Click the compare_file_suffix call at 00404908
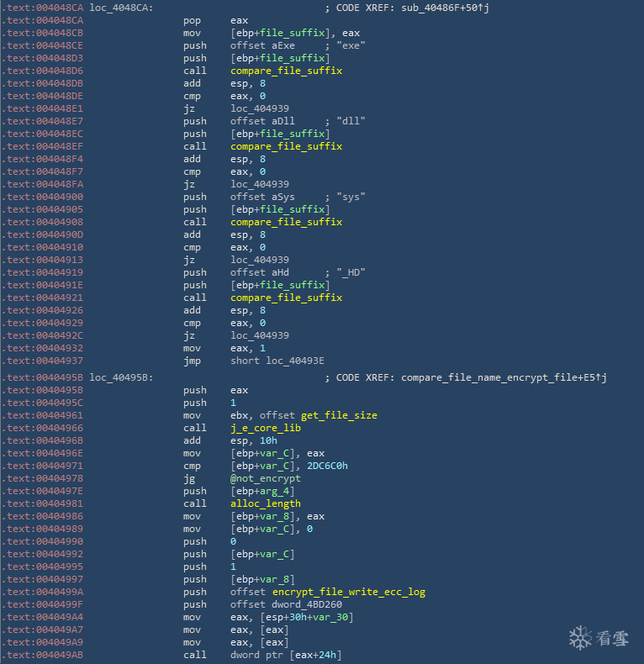Screen dimensions: 644x664 [286, 222]
